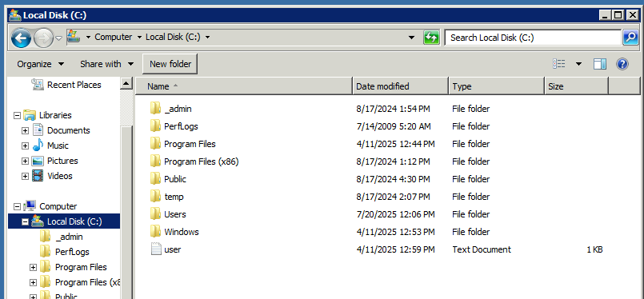Screen dimensions: 644x299
Task: Sort by Date modified column header
Action: pyautogui.click(x=401, y=86)
